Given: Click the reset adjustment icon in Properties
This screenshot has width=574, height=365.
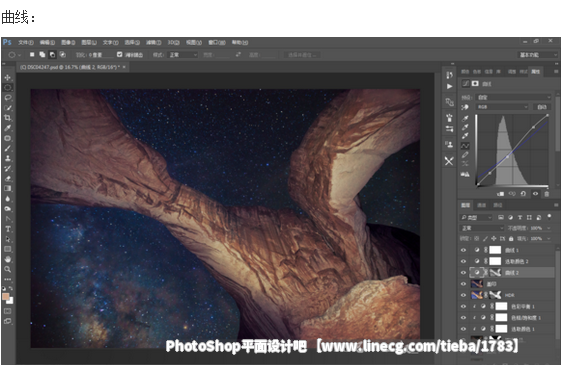Looking at the screenshot, I should [x=523, y=194].
